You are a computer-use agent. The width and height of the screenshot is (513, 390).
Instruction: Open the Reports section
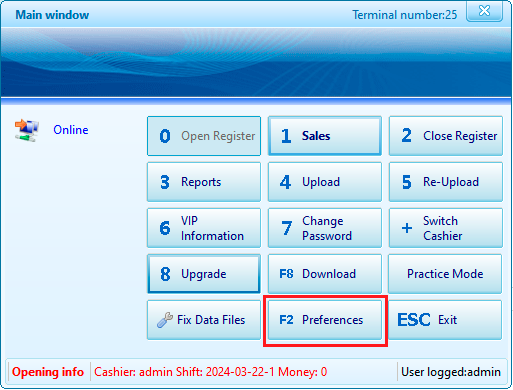tap(204, 182)
